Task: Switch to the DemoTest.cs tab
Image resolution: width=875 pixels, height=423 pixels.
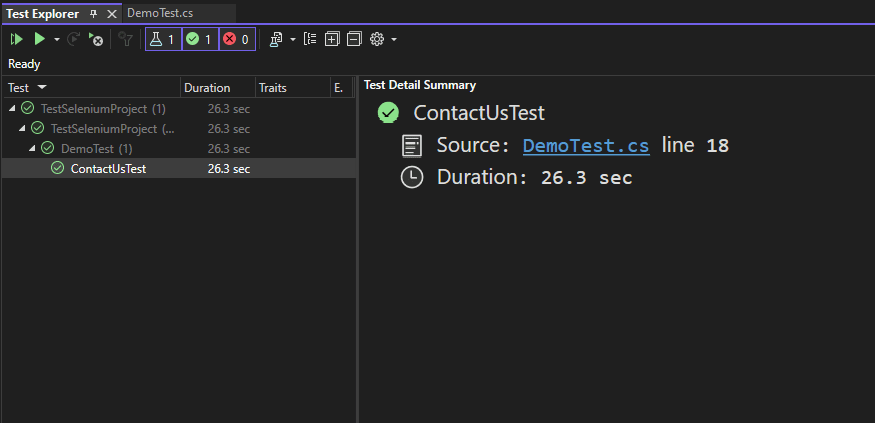Action: pos(160,13)
